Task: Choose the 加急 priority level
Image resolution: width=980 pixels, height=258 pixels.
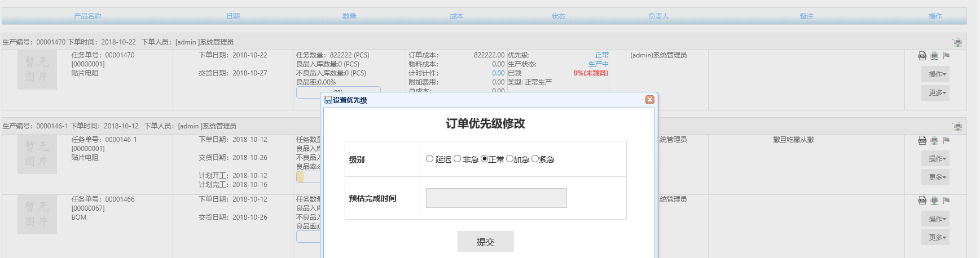Action: click(x=510, y=159)
